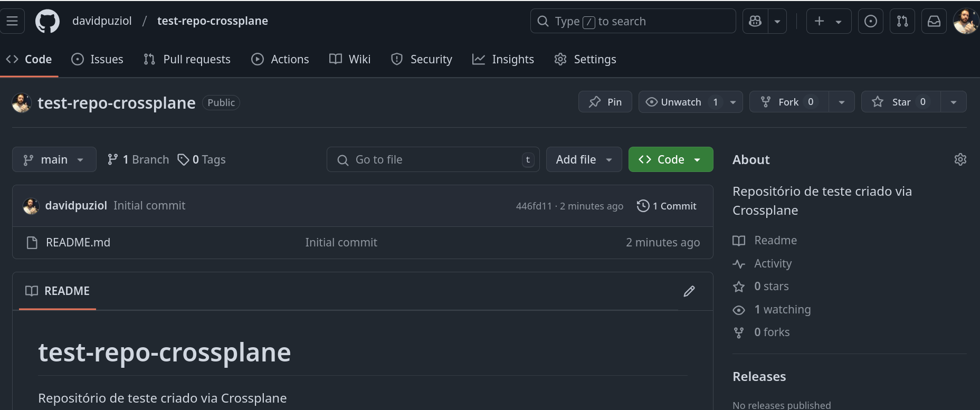Pin the test-repo-crossplane repository
980x410 pixels.
click(605, 102)
